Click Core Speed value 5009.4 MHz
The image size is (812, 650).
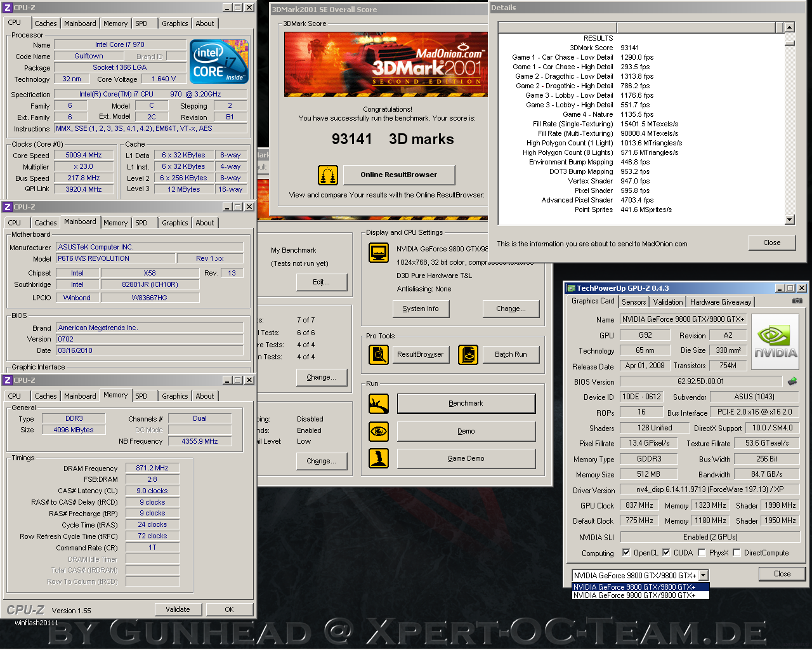(84, 155)
